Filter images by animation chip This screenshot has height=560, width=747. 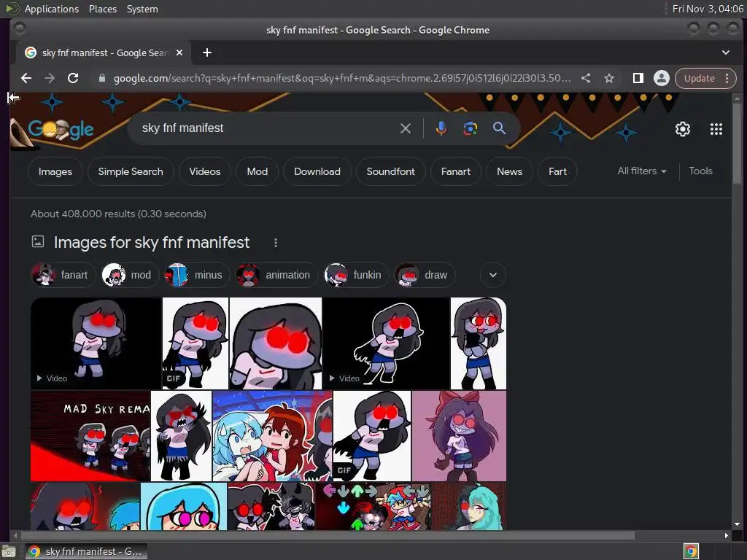[x=276, y=275]
